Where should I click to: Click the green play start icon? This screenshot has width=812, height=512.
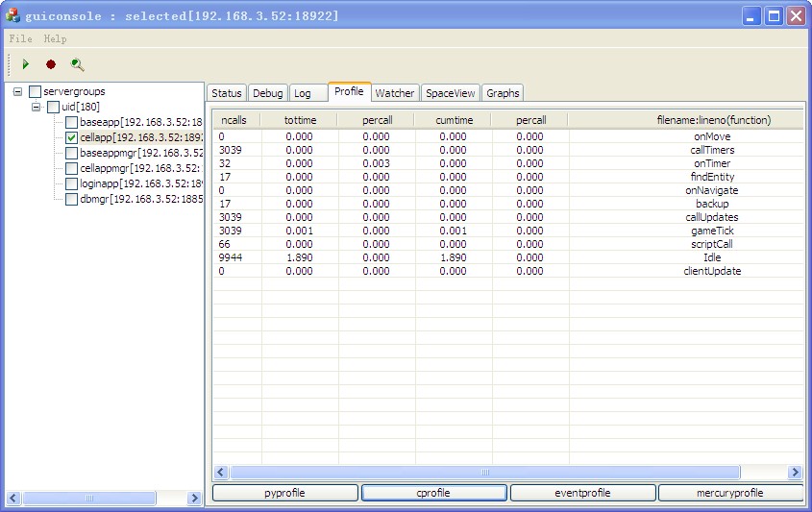pos(26,64)
